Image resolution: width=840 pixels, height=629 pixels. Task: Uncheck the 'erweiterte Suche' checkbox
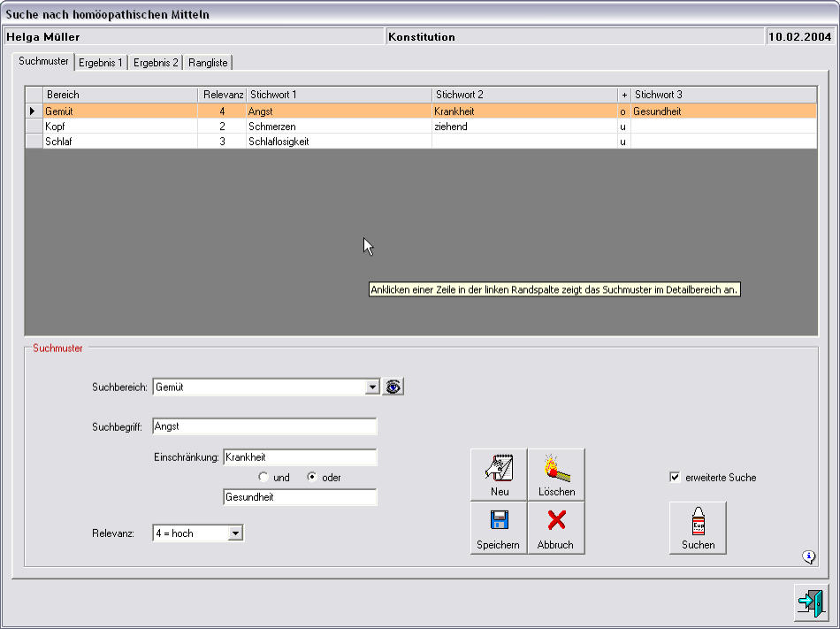point(675,478)
